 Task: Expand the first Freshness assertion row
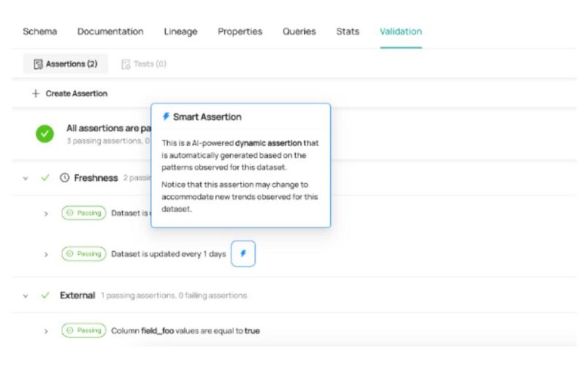tap(46, 213)
